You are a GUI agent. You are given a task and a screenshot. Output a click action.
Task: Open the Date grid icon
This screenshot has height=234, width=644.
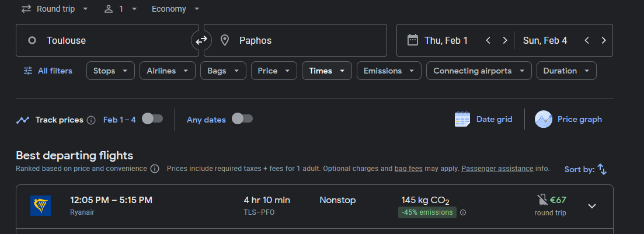click(x=462, y=120)
